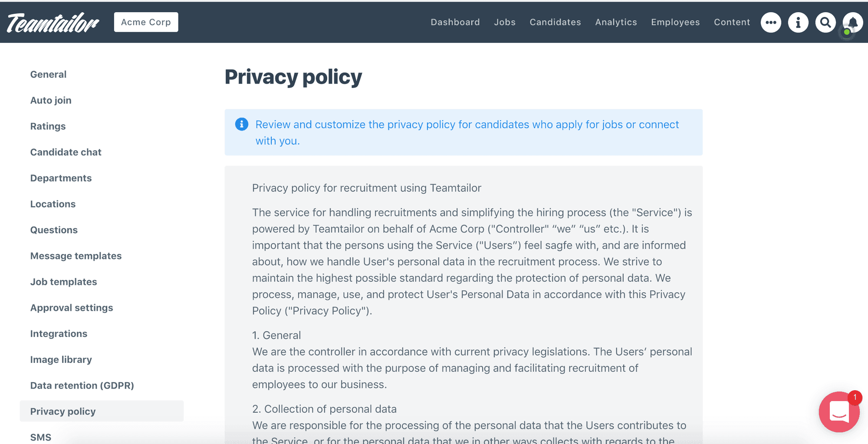The width and height of the screenshot is (868, 444).
Task: Open the Jobs menu item
Action: [505, 22]
